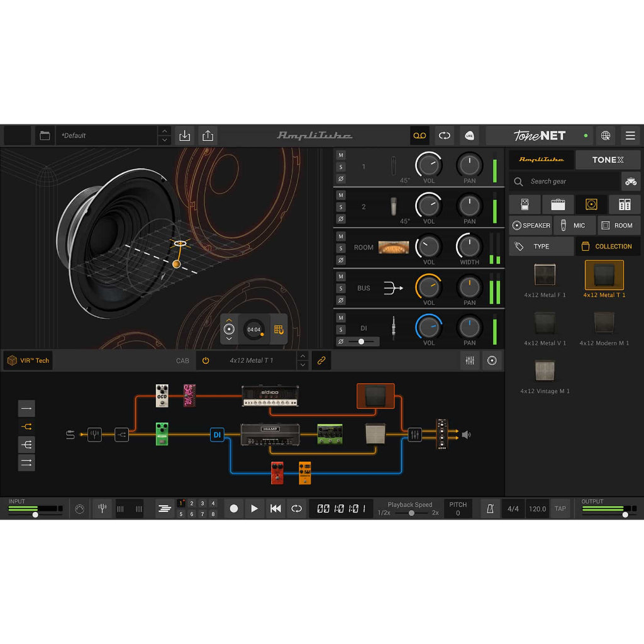Open the rack effects gear category

point(623,204)
